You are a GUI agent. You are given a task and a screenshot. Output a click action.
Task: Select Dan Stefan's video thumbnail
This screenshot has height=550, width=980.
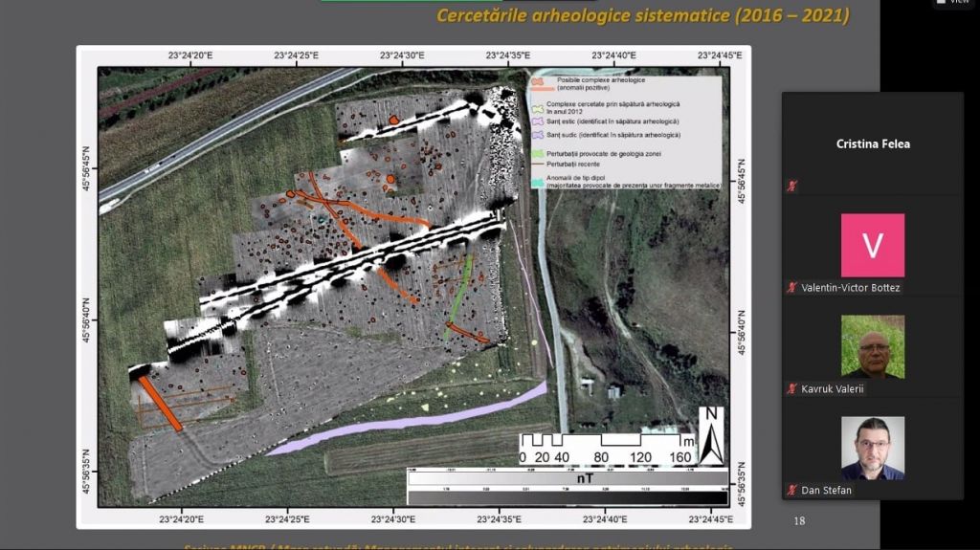[x=873, y=448]
